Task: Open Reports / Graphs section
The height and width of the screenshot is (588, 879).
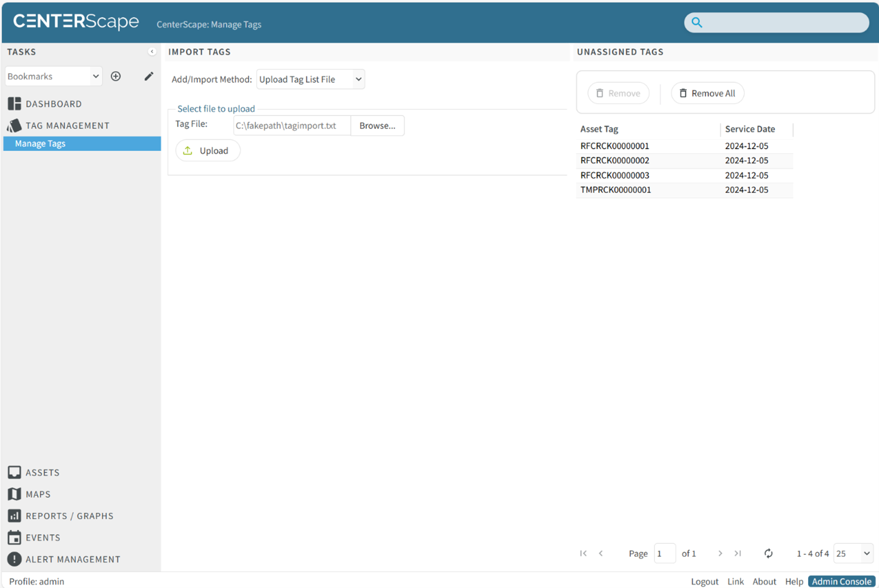Action: pos(69,516)
